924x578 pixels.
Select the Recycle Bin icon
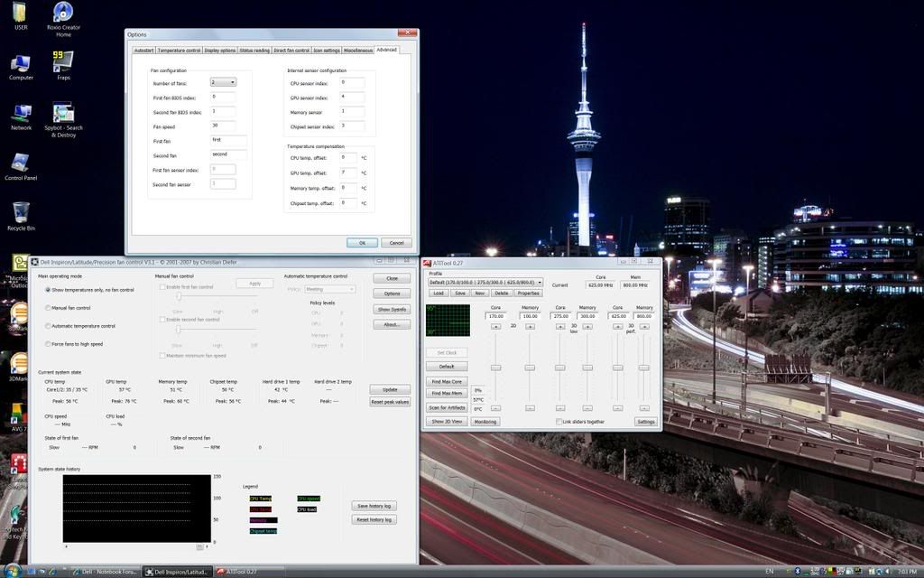tap(21, 216)
